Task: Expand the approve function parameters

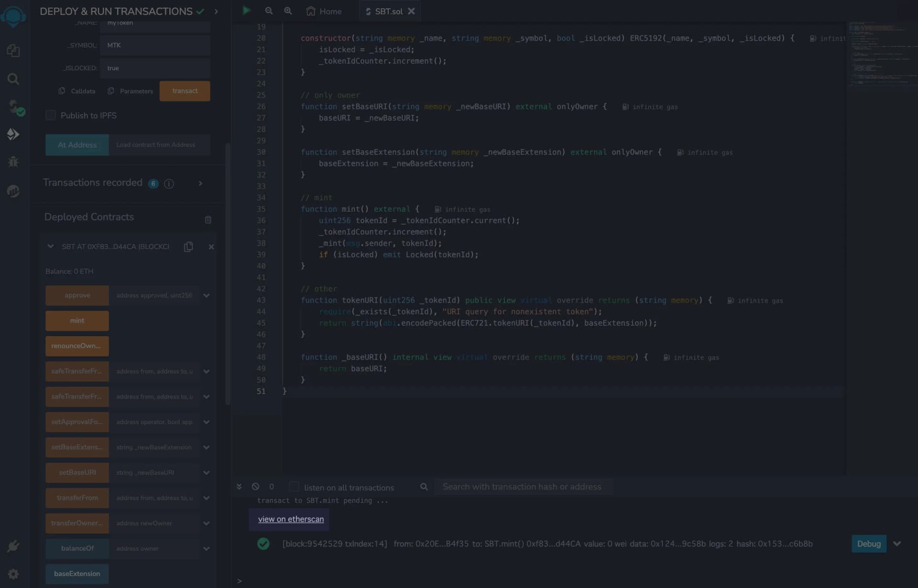Action: tap(207, 295)
